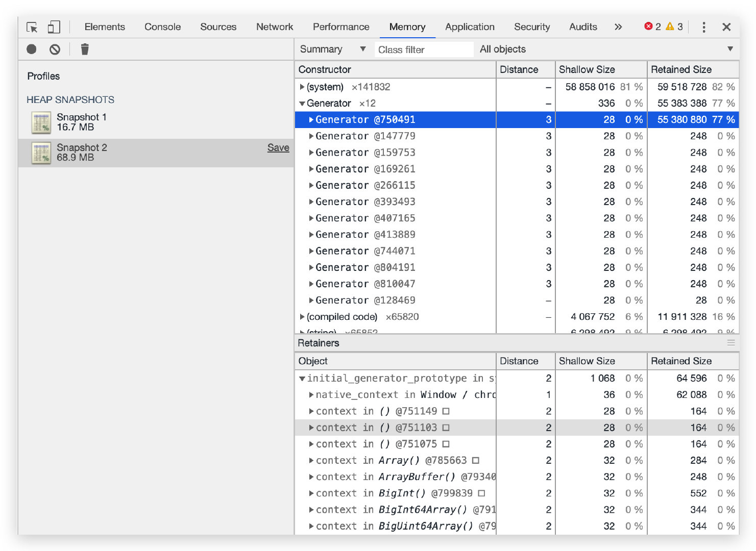
Task: Click the clear all profiles icon
Action: [x=55, y=49]
